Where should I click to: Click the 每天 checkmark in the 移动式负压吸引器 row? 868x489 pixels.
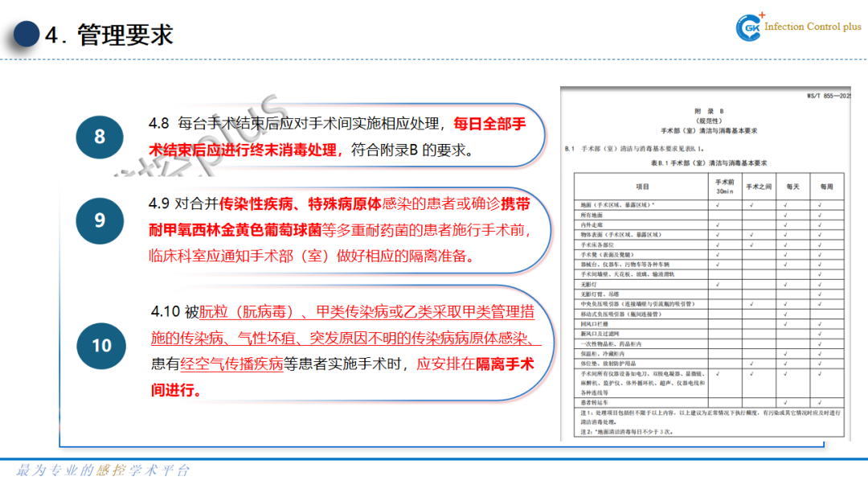click(785, 314)
